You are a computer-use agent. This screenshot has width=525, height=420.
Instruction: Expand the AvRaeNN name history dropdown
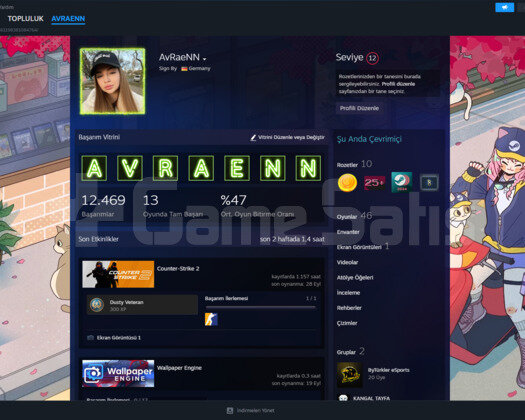205,59
